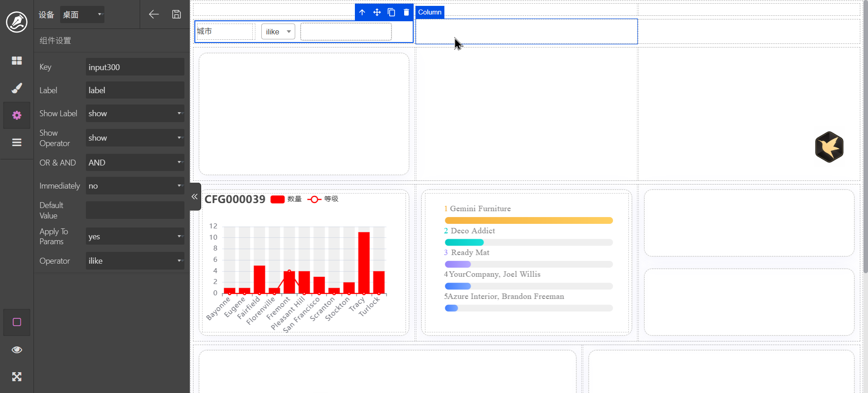Open the hamburger list sidebar icon

coord(17,142)
